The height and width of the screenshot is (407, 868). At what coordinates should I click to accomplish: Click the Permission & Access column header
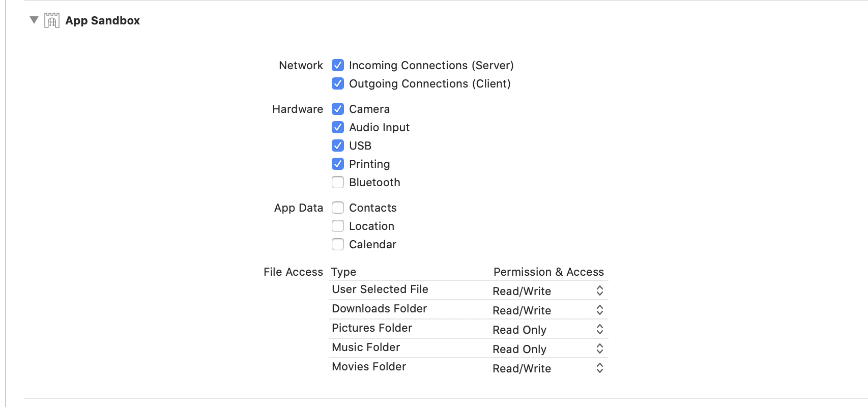(548, 272)
